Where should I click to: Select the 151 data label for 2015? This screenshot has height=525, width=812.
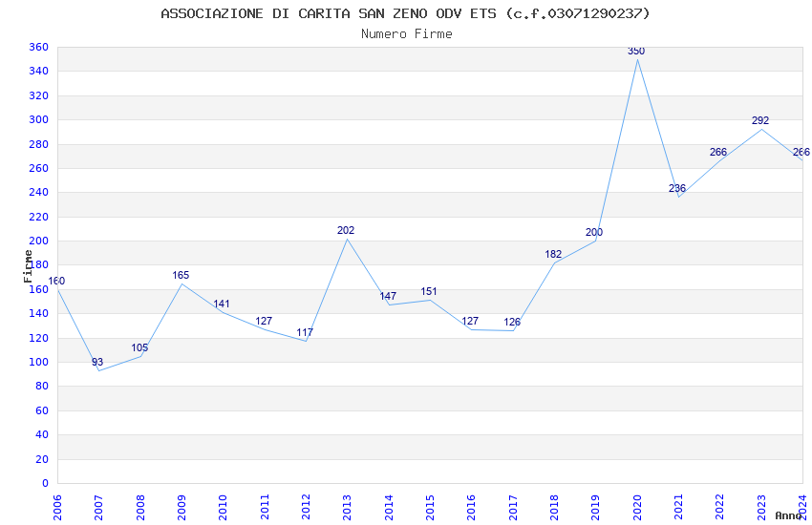pyautogui.click(x=429, y=291)
